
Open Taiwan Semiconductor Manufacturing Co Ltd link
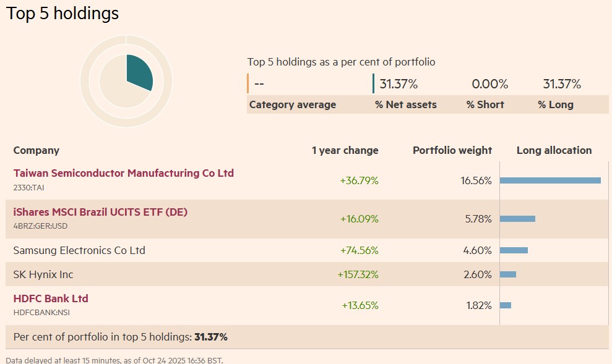pos(123,174)
